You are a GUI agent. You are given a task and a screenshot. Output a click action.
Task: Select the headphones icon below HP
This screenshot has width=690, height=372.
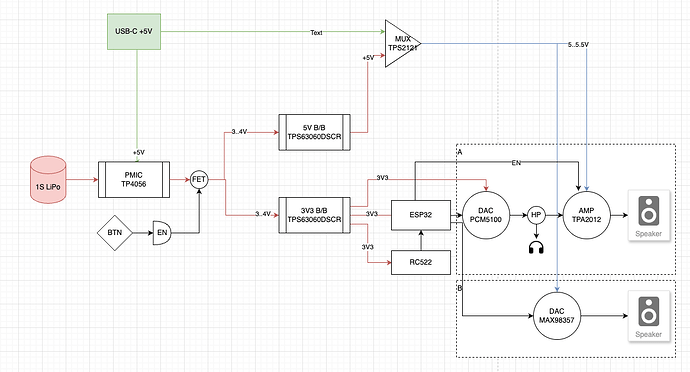point(536,248)
